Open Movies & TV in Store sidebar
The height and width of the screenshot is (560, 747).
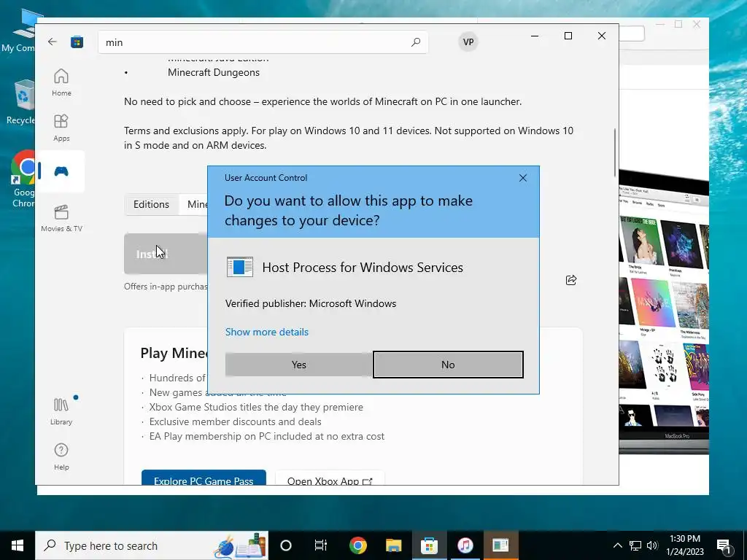[x=61, y=218]
